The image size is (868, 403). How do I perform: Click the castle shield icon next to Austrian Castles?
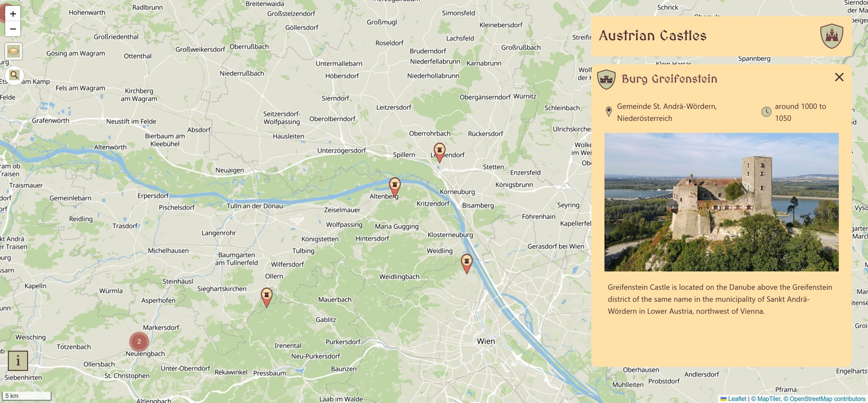click(x=832, y=36)
